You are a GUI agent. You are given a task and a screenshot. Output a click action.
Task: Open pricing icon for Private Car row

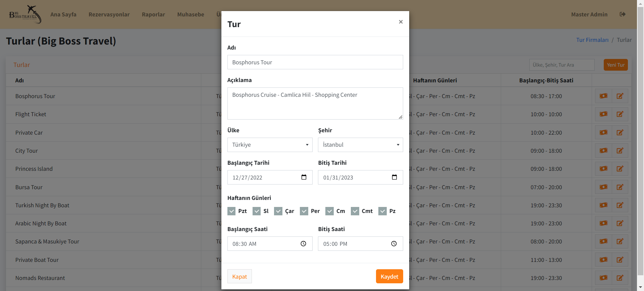[603, 133]
